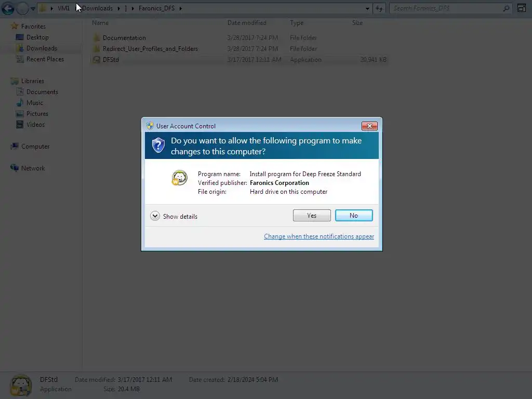Select the Libraries heading
The image size is (532, 399).
pos(33,81)
